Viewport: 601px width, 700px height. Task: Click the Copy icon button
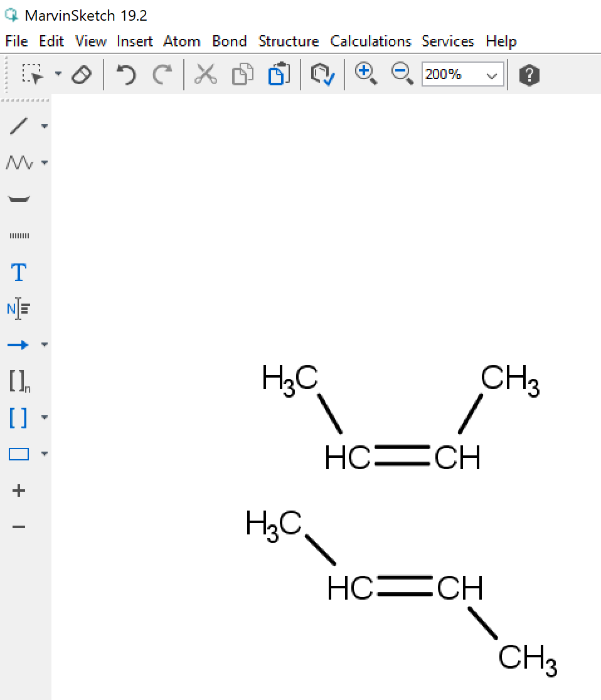coord(242,75)
